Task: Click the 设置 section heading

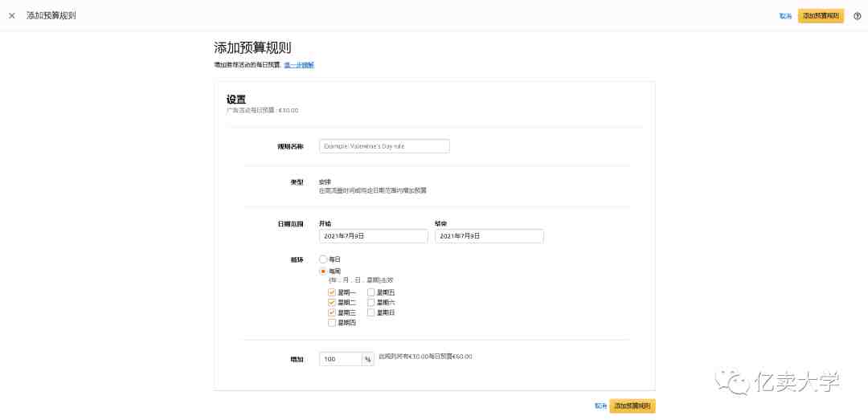Action: point(235,100)
